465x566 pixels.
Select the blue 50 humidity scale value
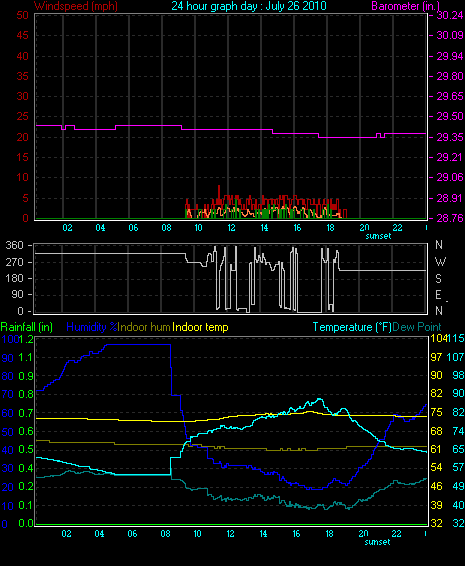coord(8,432)
